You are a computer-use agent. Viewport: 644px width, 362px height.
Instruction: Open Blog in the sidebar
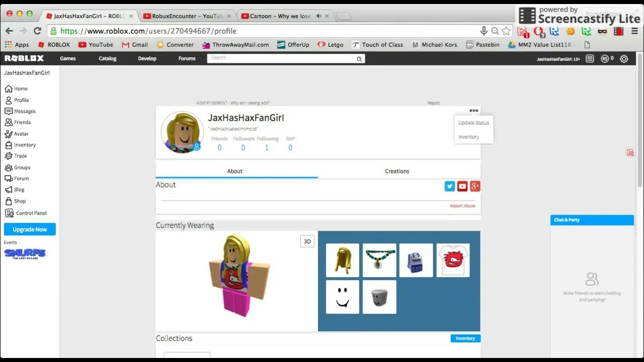click(14, 190)
